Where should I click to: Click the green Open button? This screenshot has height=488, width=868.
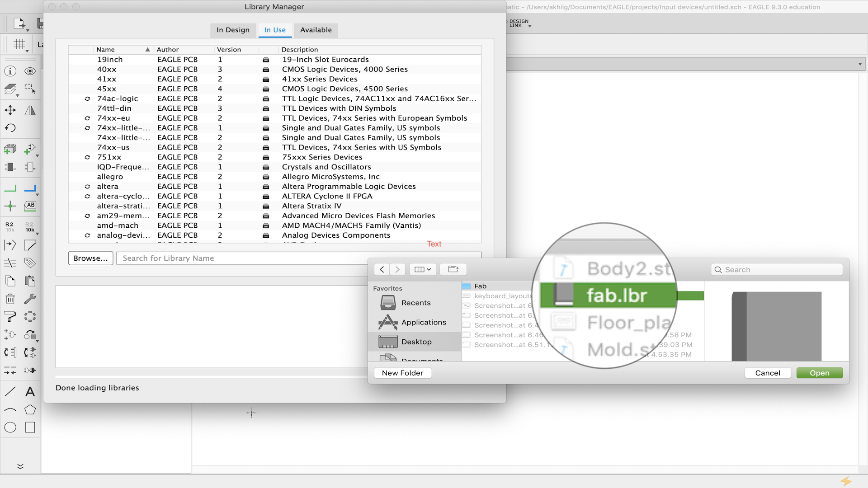click(x=819, y=373)
